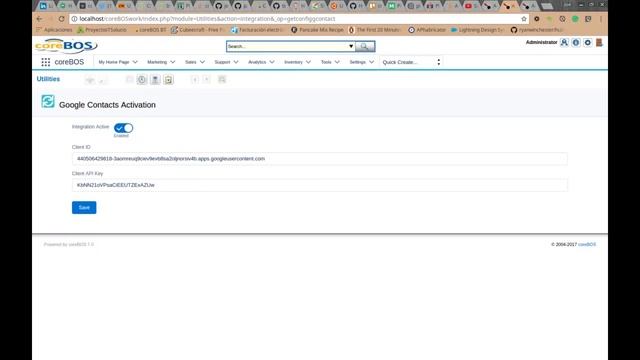The height and width of the screenshot is (360, 640).
Task: Open the app launcher grid icon
Action: [46, 62]
